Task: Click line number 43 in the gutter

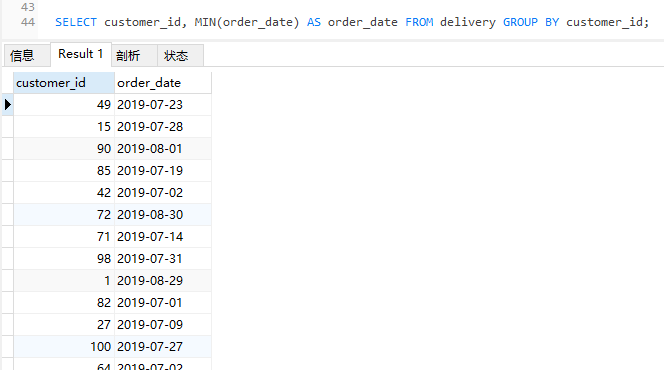Action: [x=28, y=7]
